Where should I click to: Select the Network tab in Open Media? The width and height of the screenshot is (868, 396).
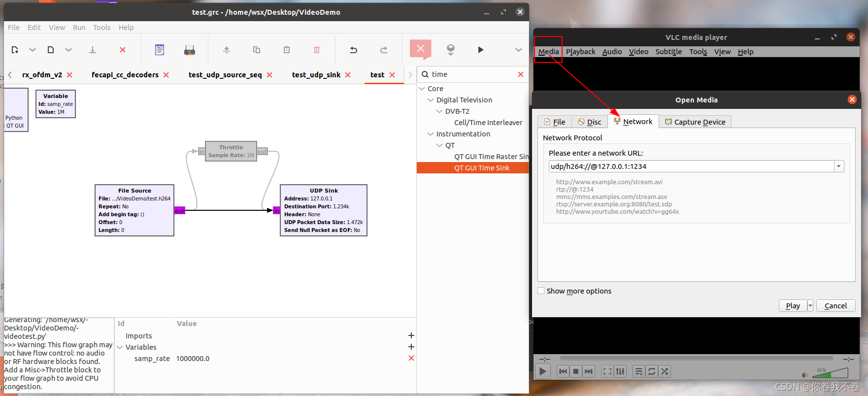pos(633,122)
